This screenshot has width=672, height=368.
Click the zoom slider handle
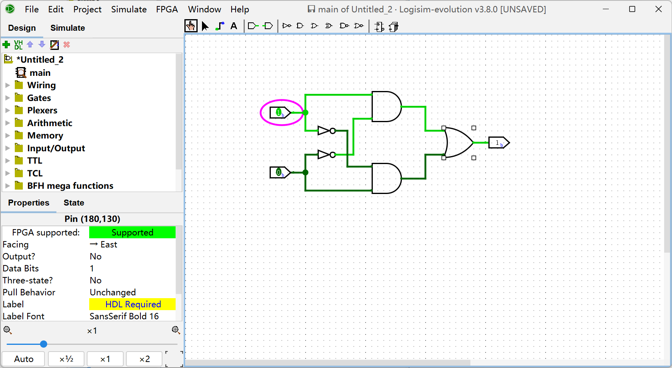tap(43, 344)
